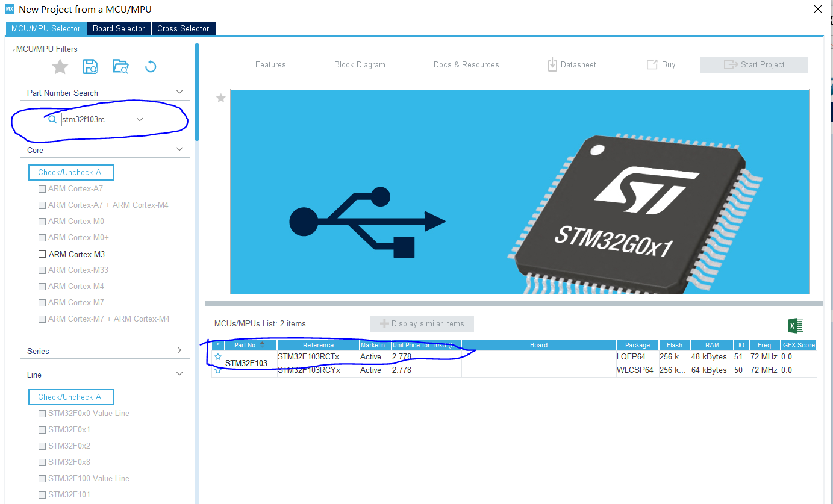Click the splitter bar above the MCUs list

(x=514, y=303)
